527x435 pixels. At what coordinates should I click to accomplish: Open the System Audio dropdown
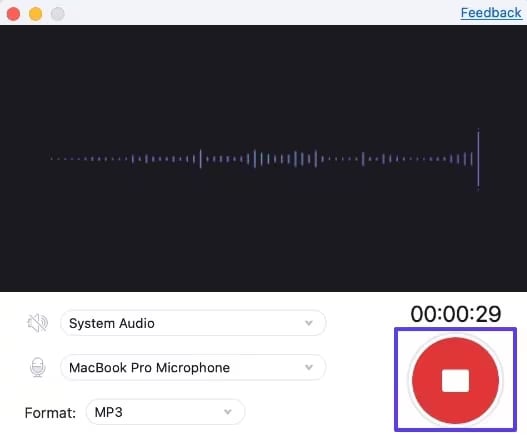click(193, 323)
